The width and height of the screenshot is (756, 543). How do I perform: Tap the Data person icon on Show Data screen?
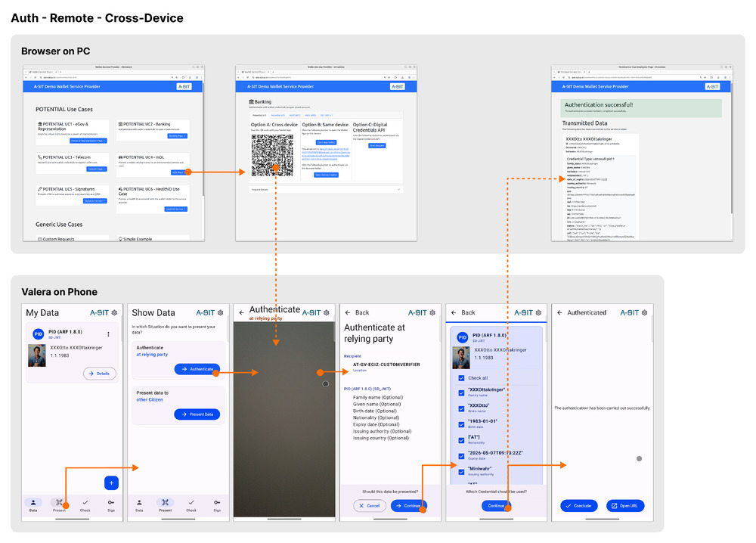[139, 503]
